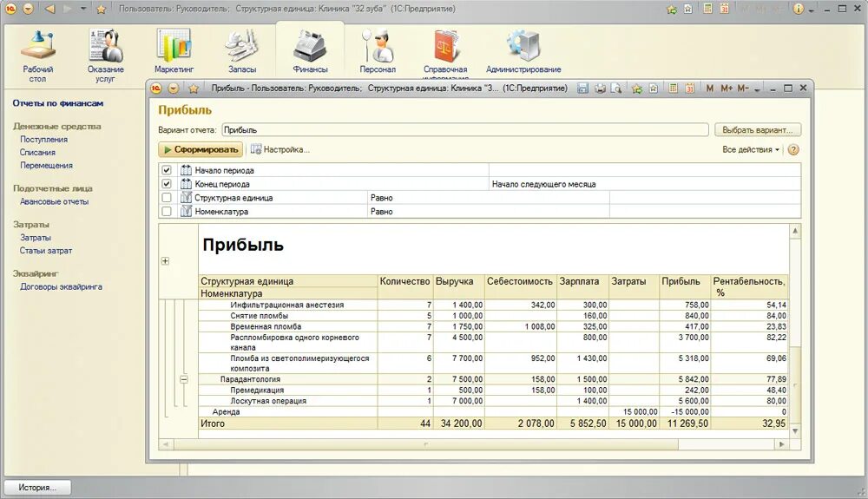Click the report horizontal scrollbar right arrow
Image resolution: width=868 pixels, height=499 pixels.
pos(782,444)
